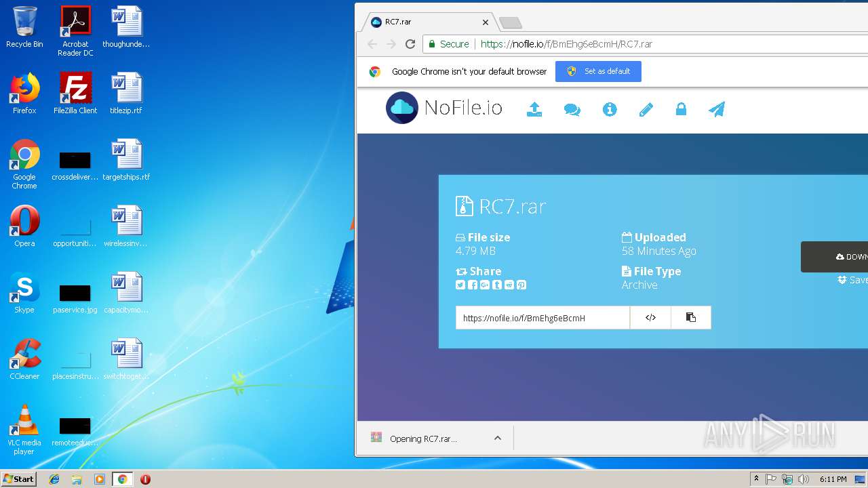
Task: Click the pencil edit icon in NoFile header
Action: point(646,109)
